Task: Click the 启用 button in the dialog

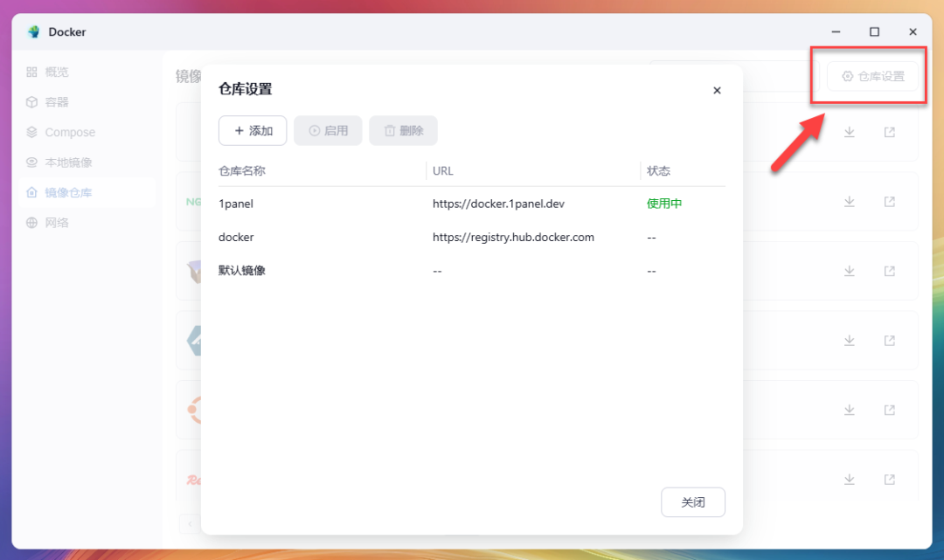Action: click(328, 130)
